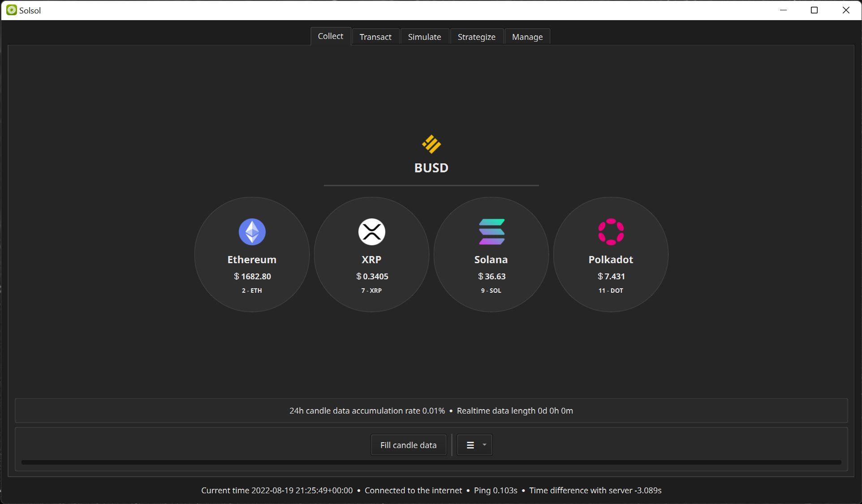Click the candle data progress bar
Viewport: 862px width, 504px height.
coord(431,462)
